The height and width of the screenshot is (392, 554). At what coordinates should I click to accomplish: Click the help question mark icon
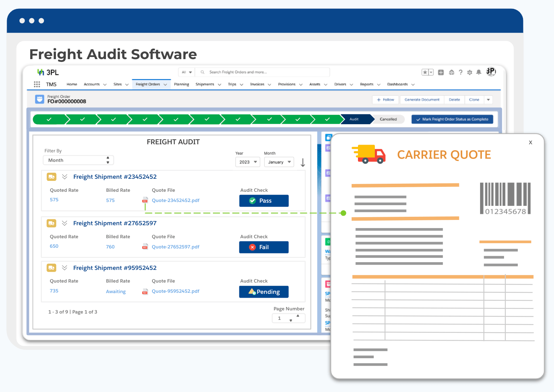pyautogui.click(x=460, y=72)
